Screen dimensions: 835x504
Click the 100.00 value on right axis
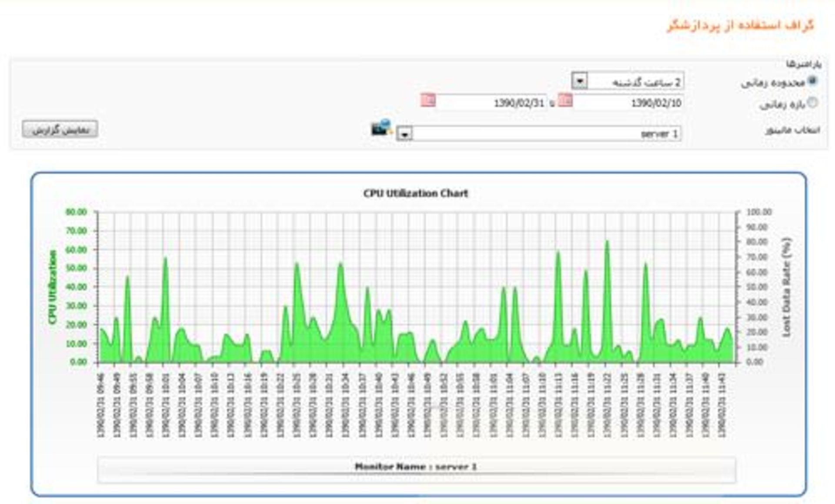tap(759, 212)
